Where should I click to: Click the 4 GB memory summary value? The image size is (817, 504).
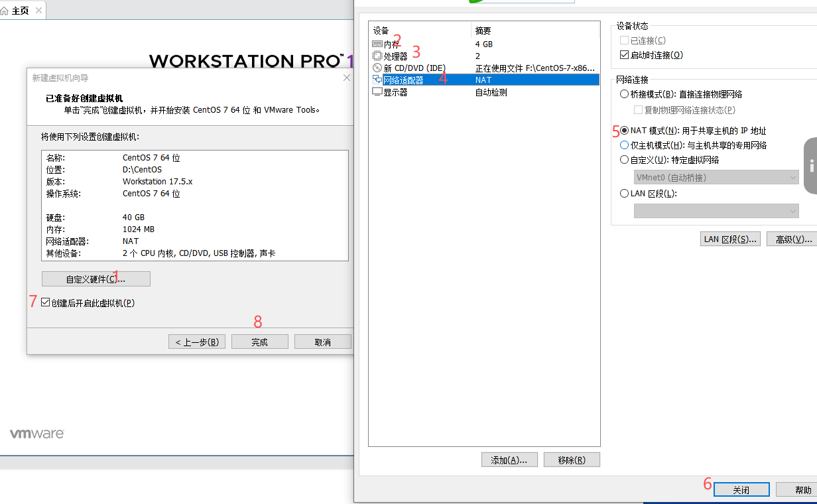[x=484, y=44]
